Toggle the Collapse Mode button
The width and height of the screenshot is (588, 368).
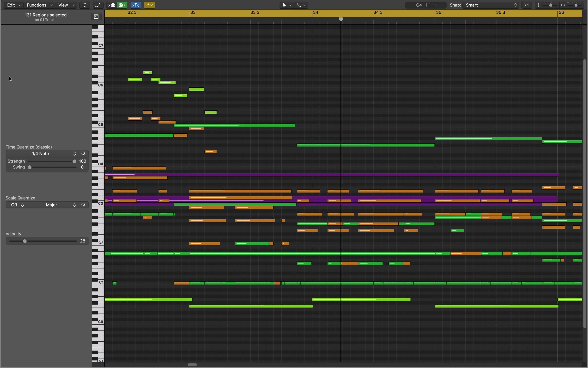click(85, 5)
